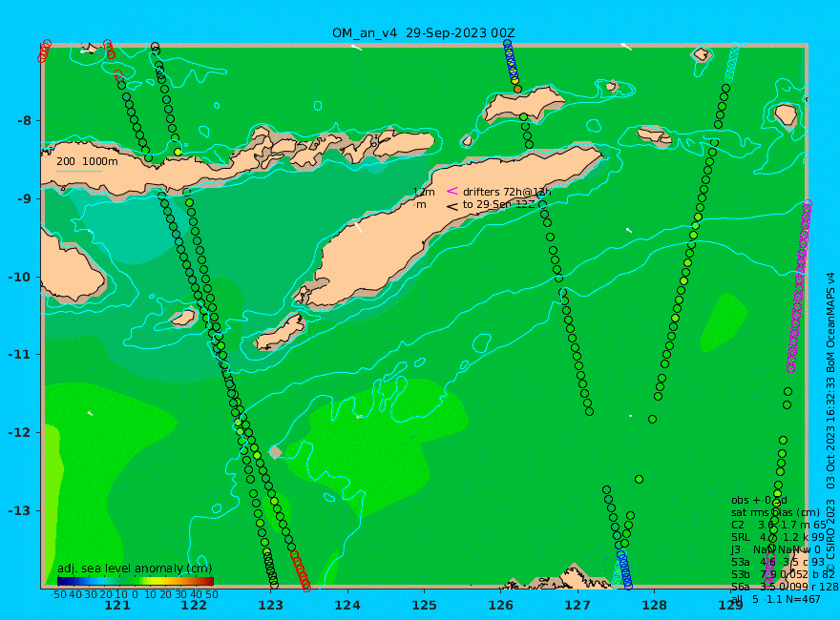Viewport: 840px width, 620px height.
Task: Click the vertical 'BoM OceanMAPS v4' timestamp text
Action: 830,380
